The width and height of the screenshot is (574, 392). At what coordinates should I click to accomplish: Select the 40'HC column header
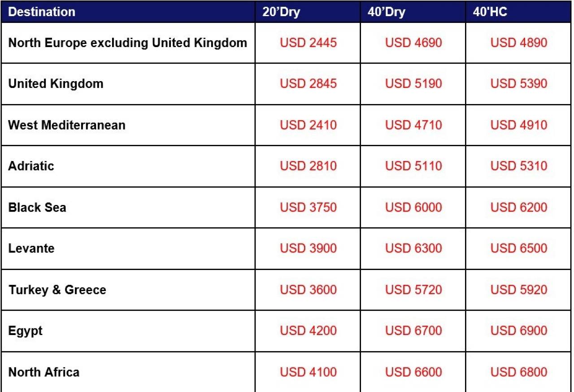pyautogui.click(x=490, y=12)
